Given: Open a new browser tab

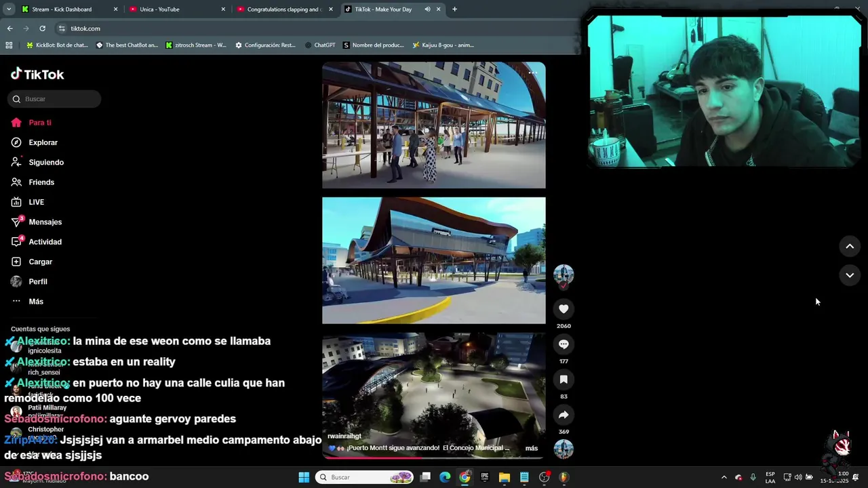Looking at the screenshot, I should tap(454, 9).
